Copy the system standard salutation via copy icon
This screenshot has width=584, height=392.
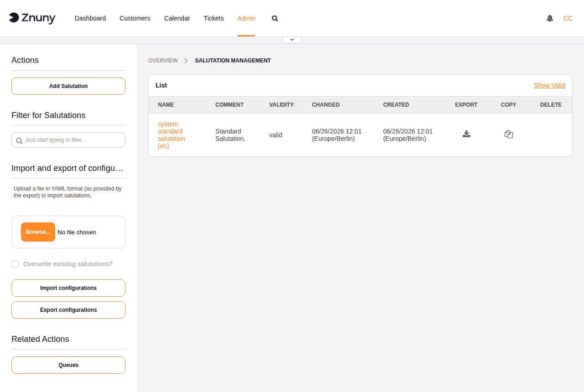pyautogui.click(x=509, y=134)
